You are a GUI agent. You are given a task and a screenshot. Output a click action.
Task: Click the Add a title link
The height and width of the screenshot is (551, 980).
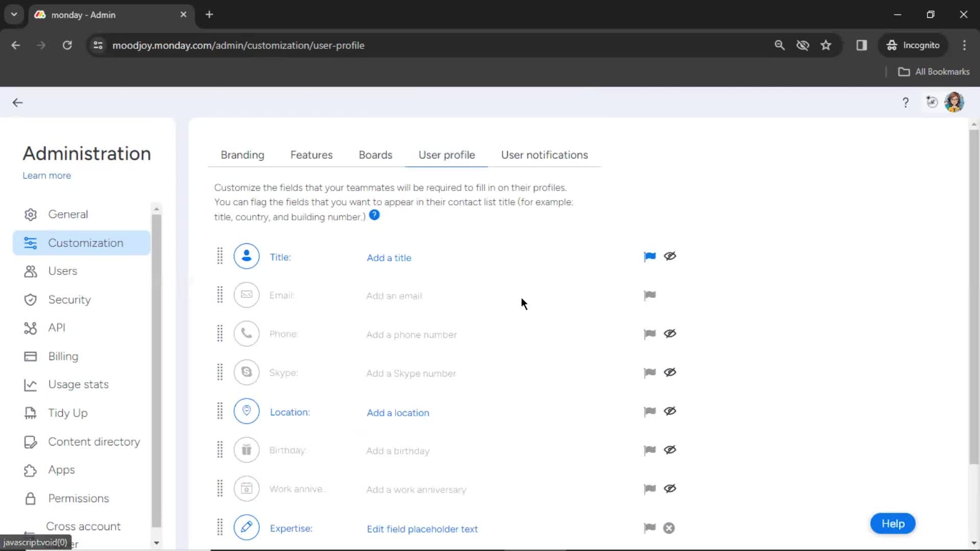(389, 258)
